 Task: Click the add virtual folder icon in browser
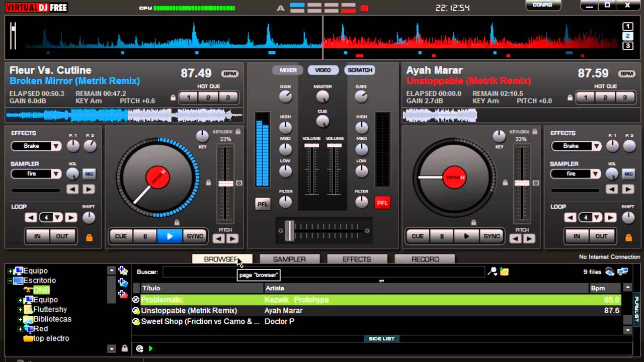[123, 271]
